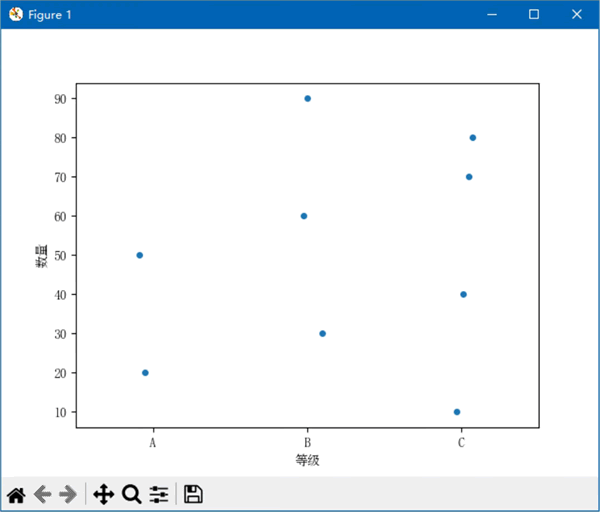Viewport: 600px width, 512px height.
Task: Click the x-axis label 等级
Action: [x=307, y=460]
